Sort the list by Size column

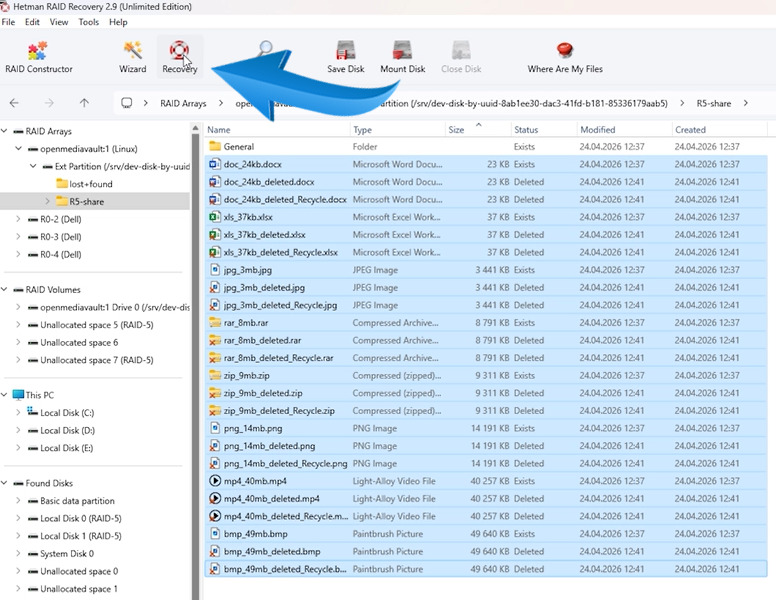[x=478, y=130]
